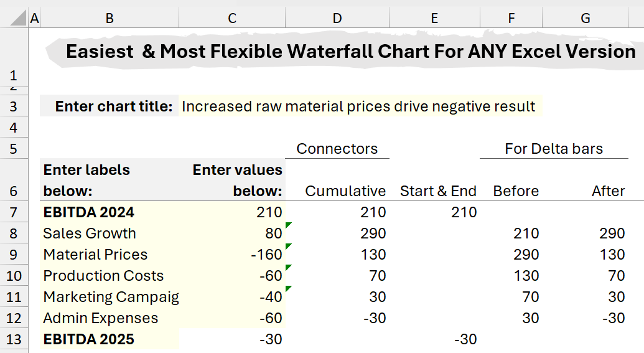
Task: Click the chart title input cell
Action: coord(358,106)
